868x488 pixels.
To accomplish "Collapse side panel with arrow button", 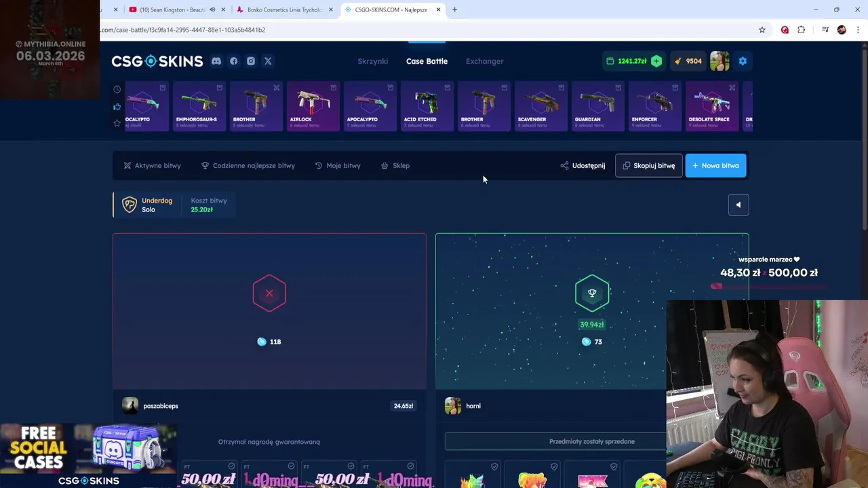I will (x=738, y=205).
